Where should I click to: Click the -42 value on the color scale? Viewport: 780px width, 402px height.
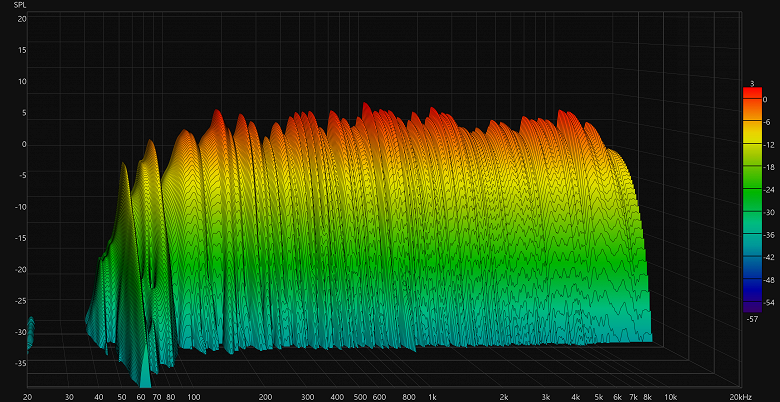pos(767,258)
